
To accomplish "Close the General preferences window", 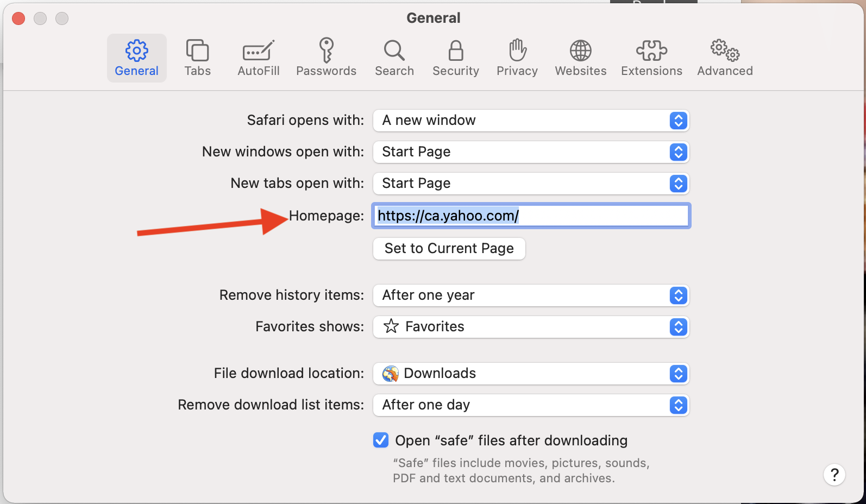I will pyautogui.click(x=18, y=18).
